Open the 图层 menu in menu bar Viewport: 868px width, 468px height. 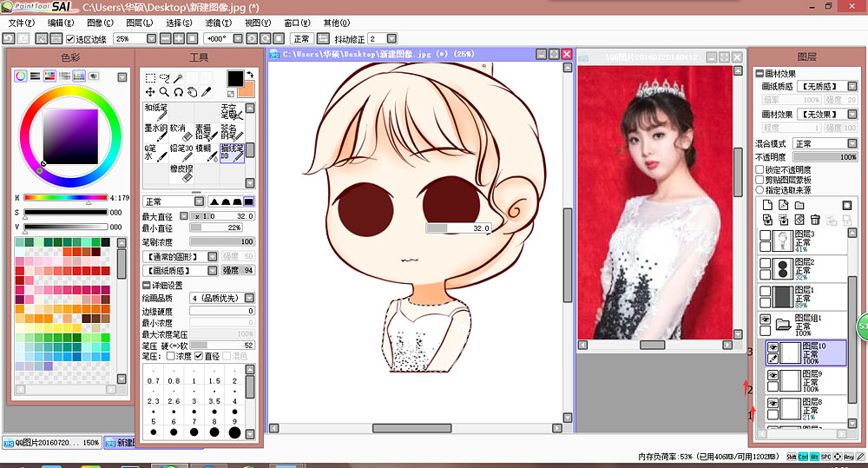click(139, 23)
